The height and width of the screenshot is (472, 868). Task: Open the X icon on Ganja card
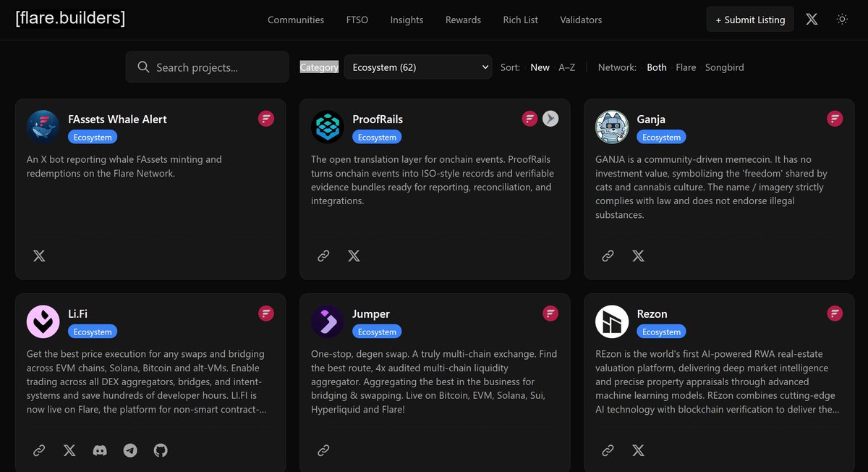coord(638,256)
